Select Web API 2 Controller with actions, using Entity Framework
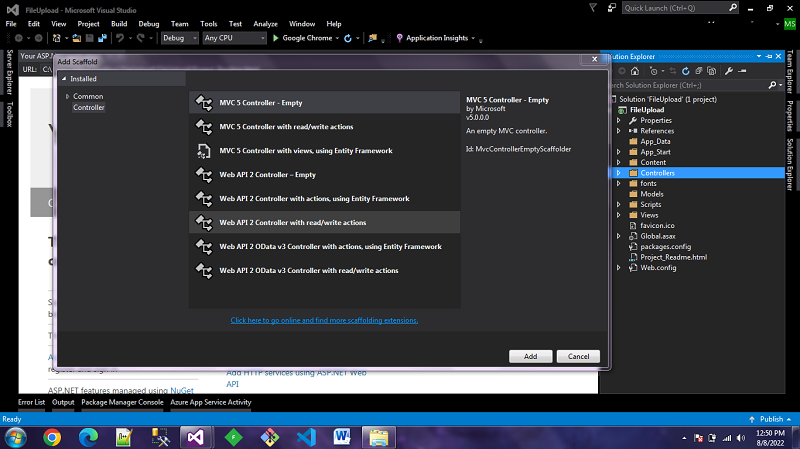Viewport: 800px width, 449px height. click(324, 198)
